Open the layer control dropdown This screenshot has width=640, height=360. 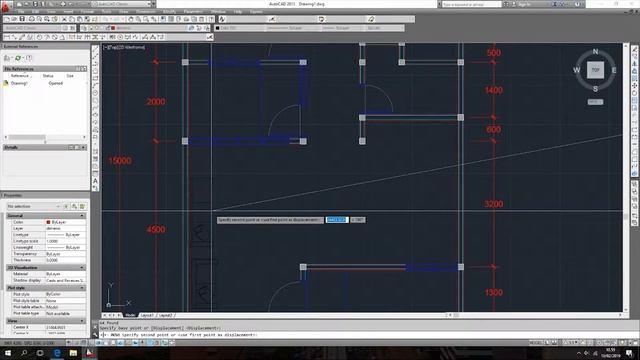(148, 28)
